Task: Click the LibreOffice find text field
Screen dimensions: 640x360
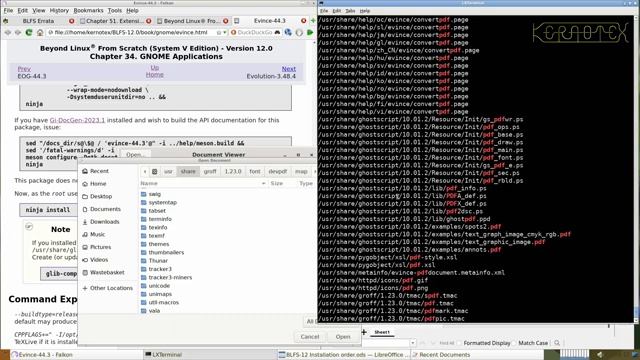Action: click(386, 343)
